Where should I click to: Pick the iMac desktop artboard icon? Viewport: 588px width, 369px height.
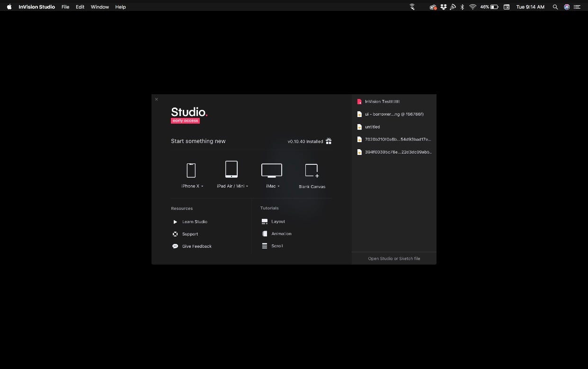(x=272, y=170)
